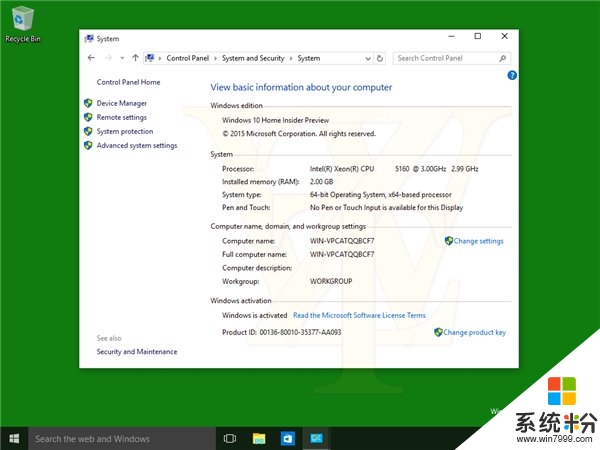
Task: Go up one level with the up arrow
Action: point(135,58)
